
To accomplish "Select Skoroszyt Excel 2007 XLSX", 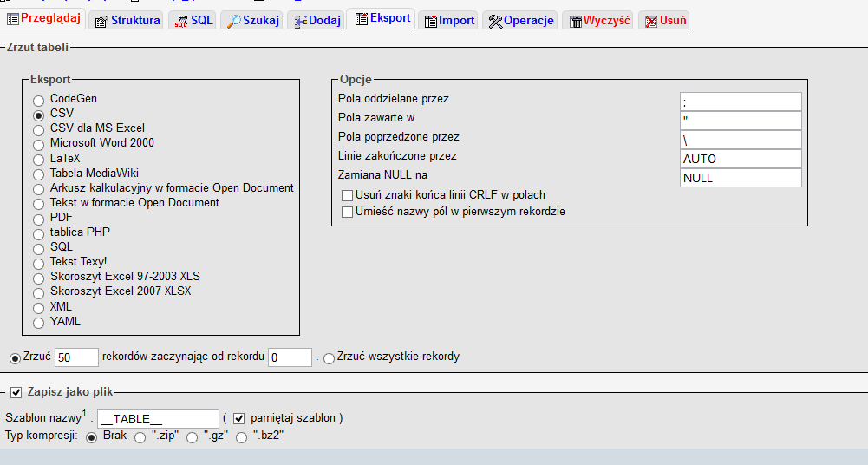I will [38, 293].
